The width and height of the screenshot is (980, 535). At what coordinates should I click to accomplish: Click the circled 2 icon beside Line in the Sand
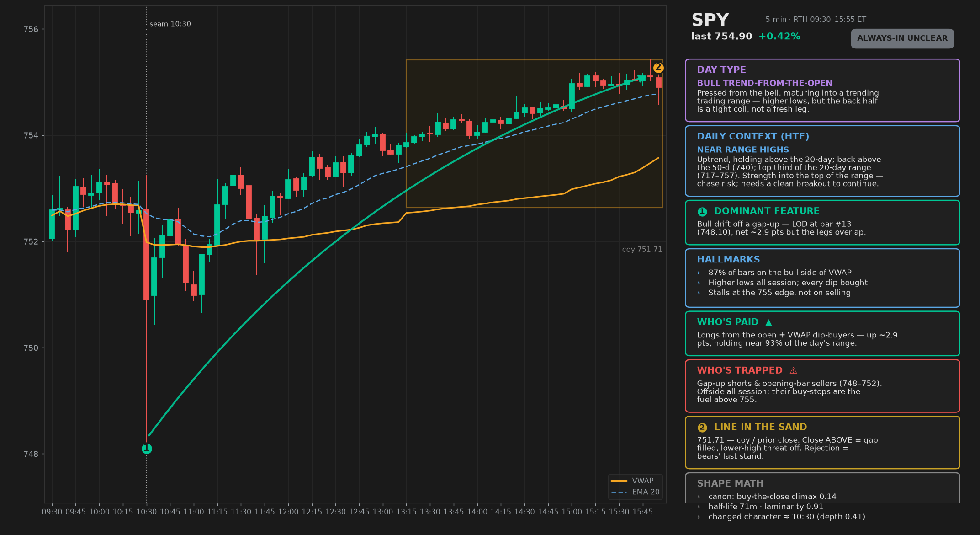pos(702,428)
